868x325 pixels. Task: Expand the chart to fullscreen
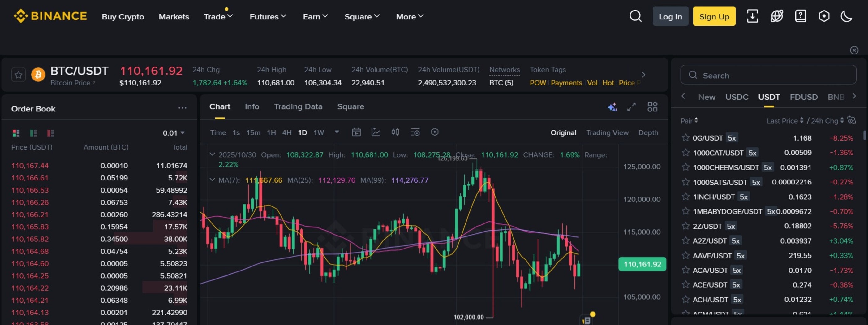(x=631, y=107)
